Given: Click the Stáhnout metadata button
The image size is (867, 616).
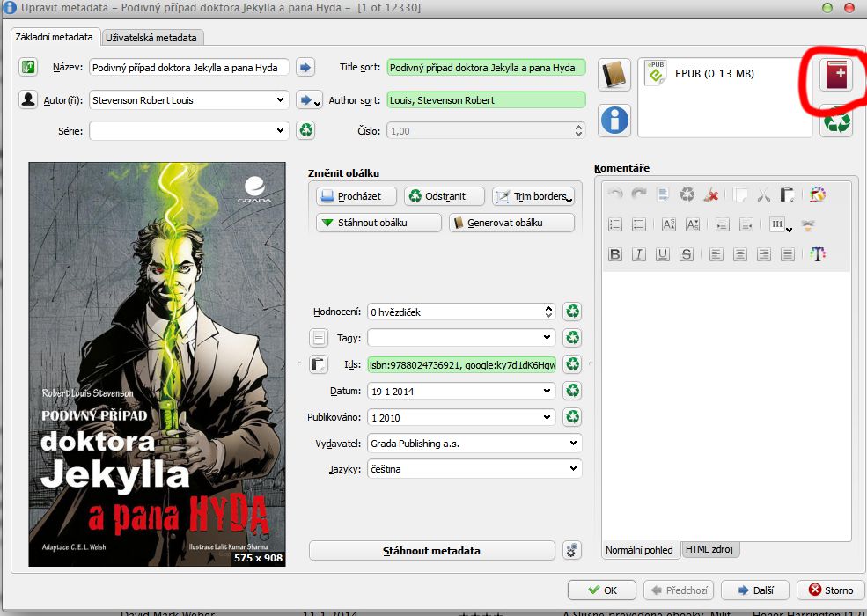Looking at the screenshot, I should tap(432, 550).
